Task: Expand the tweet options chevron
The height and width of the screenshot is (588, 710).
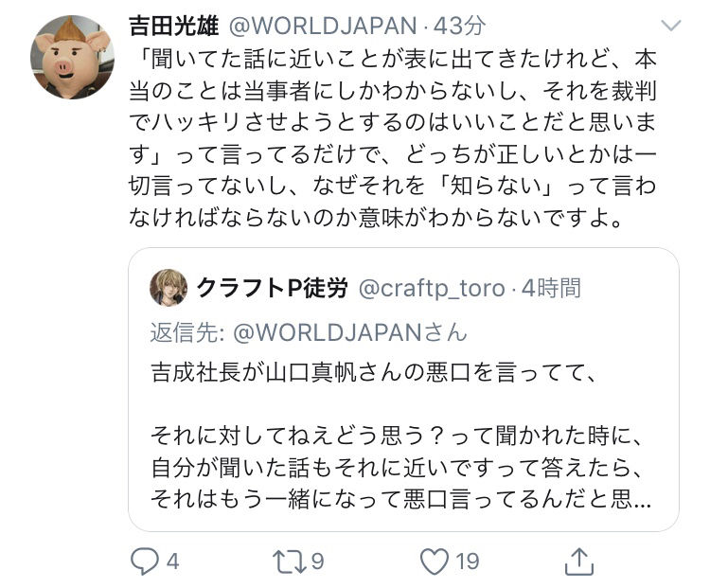Action: [x=671, y=26]
